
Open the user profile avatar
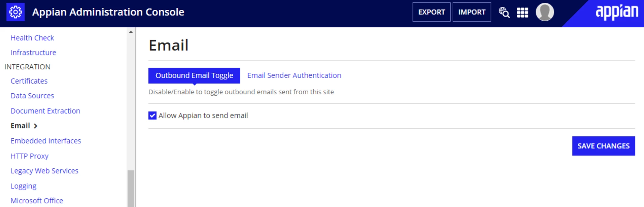click(545, 12)
